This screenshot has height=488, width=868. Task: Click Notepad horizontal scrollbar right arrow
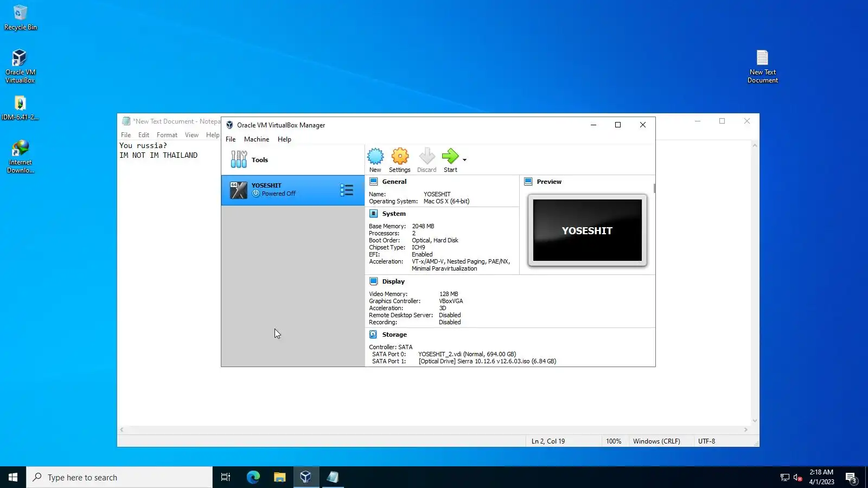click(746, 429)
